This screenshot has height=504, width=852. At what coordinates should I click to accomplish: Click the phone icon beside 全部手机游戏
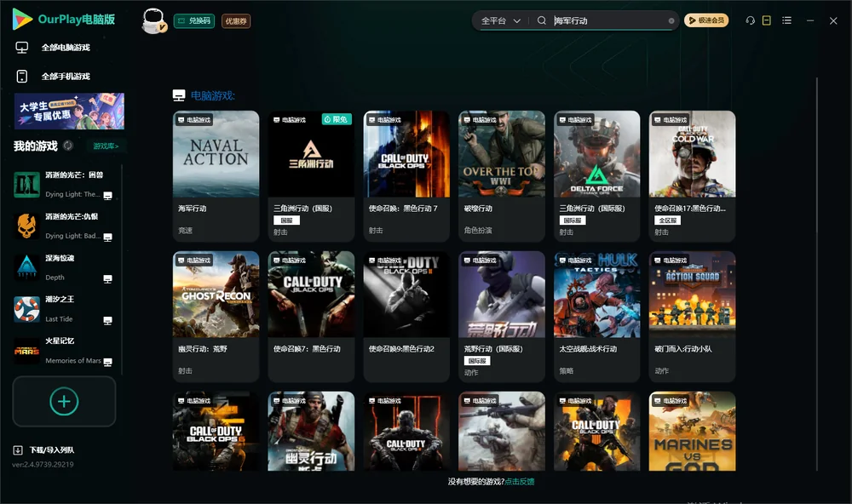pos(22,76)
